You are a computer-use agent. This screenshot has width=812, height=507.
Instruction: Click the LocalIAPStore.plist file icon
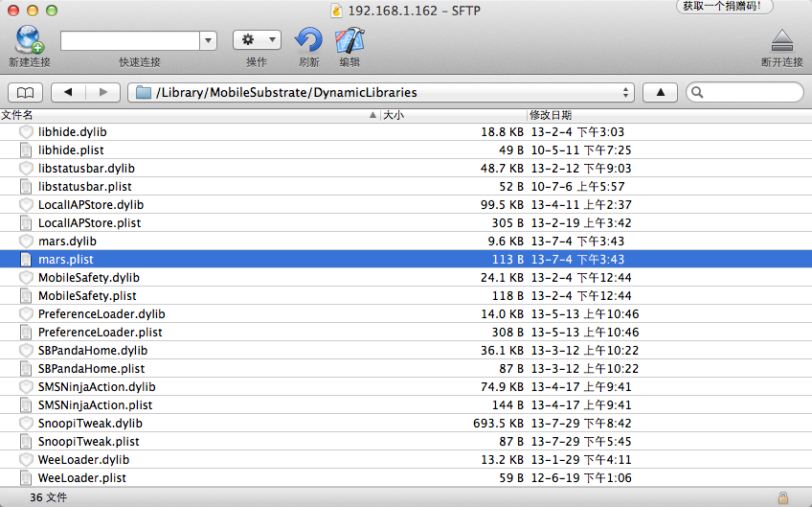click(25, 223)
